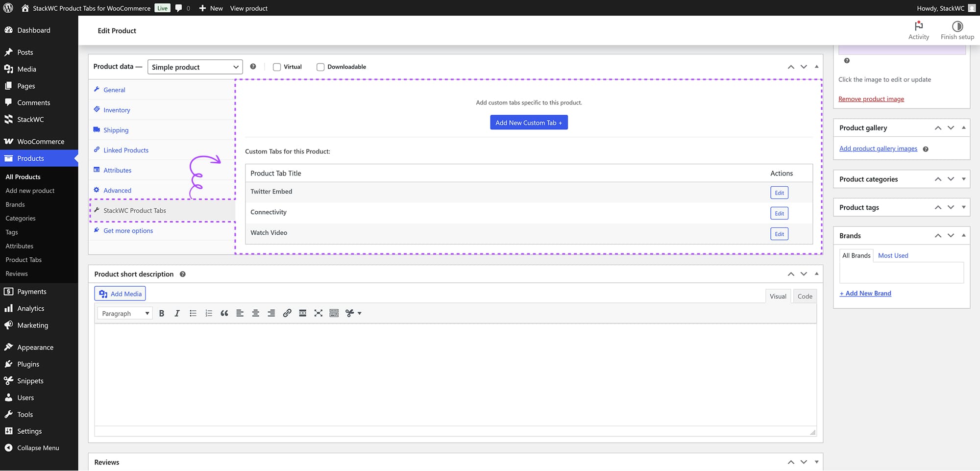The height and width of the screenshot is (471, 980).
Task: Enable the Virtual product checkbox
Action: click(277, 67)
